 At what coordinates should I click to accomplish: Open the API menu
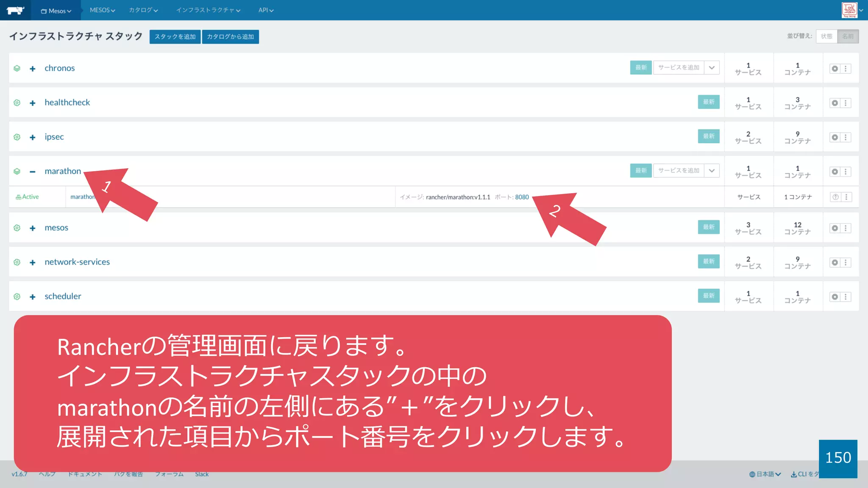tap(266, 10)
